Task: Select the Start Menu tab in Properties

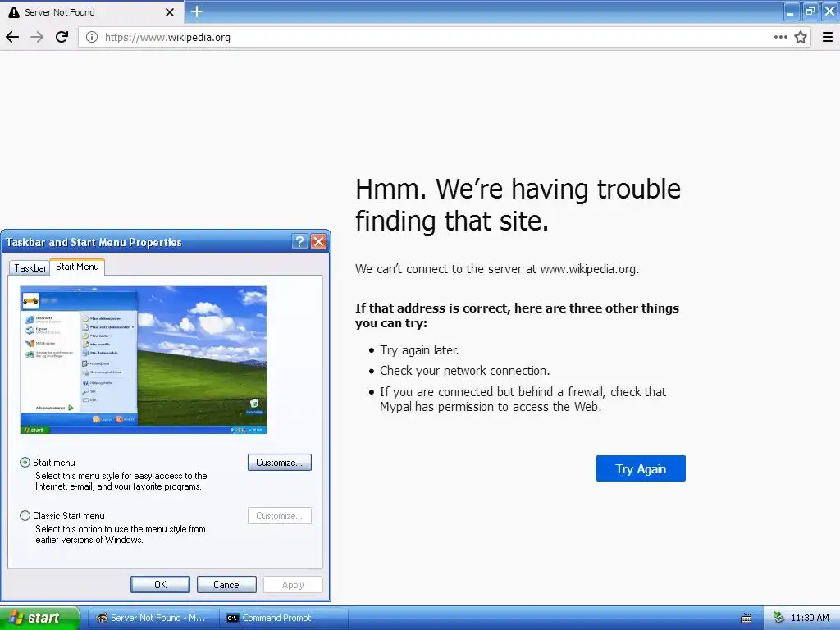Action: pos(77,267)
